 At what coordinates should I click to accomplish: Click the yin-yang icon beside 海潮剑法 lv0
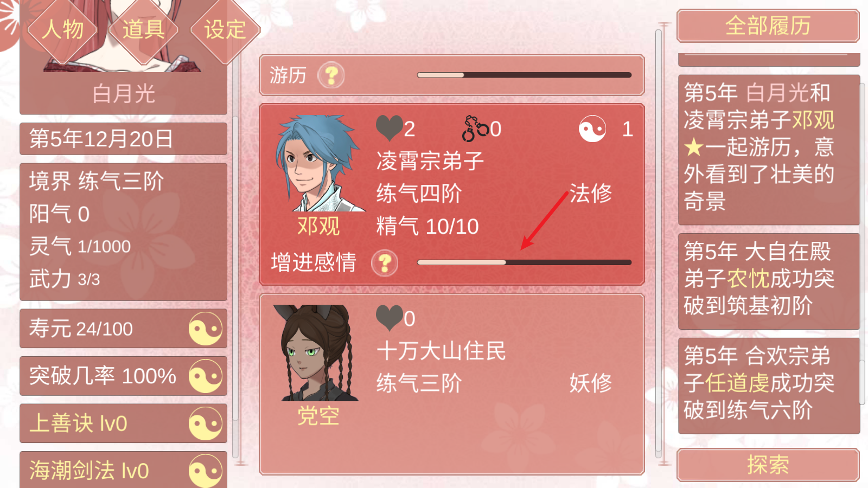(206, 471)
